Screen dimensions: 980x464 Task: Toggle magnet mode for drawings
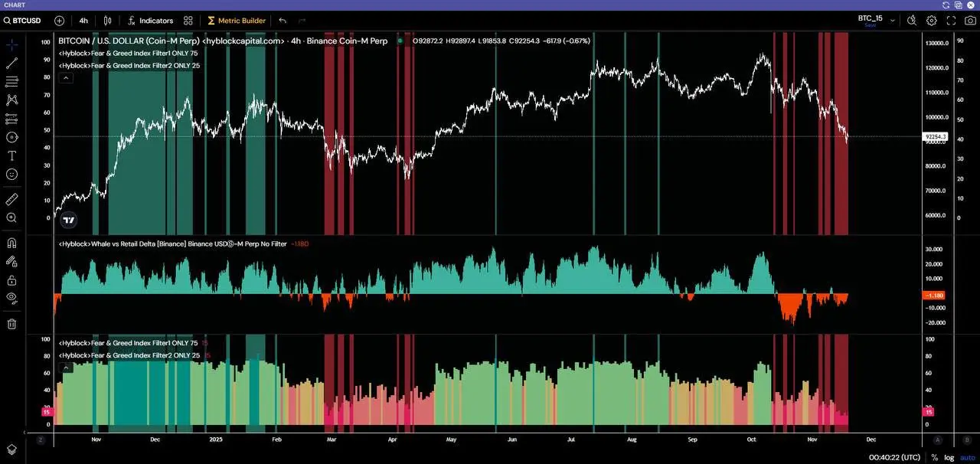[x=11, y=243]
